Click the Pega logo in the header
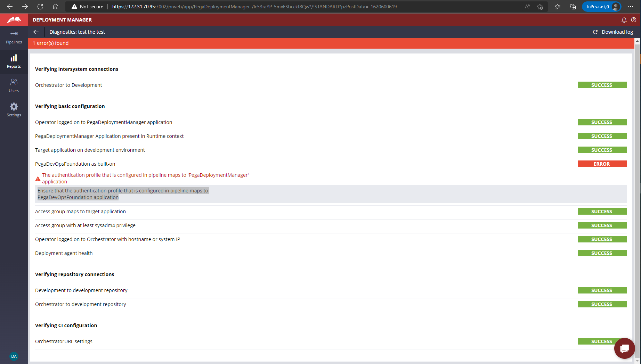The width and height of the screenshot is (641, 364). click(x=14, y=19)
